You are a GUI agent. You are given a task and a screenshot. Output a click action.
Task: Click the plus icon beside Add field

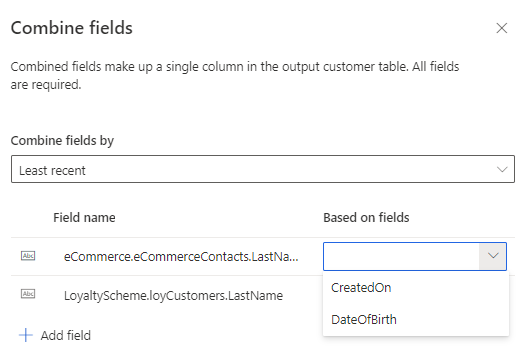pos(26,335)
